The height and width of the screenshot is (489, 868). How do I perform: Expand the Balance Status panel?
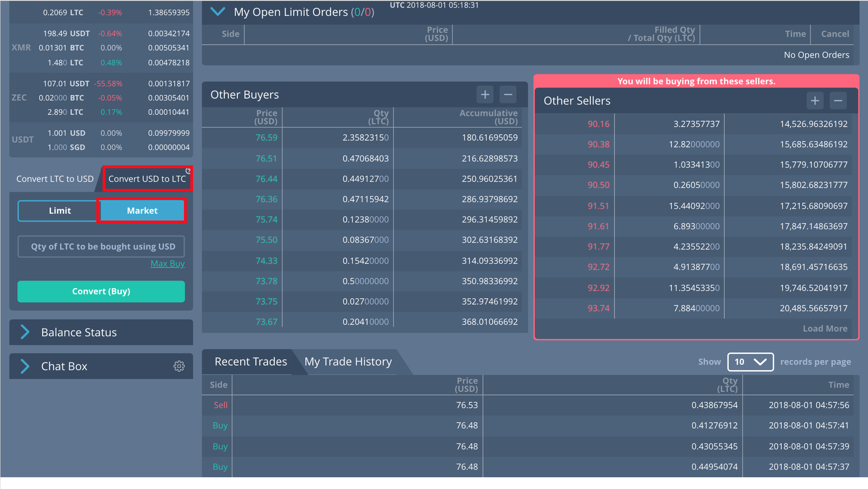(25, 332)
